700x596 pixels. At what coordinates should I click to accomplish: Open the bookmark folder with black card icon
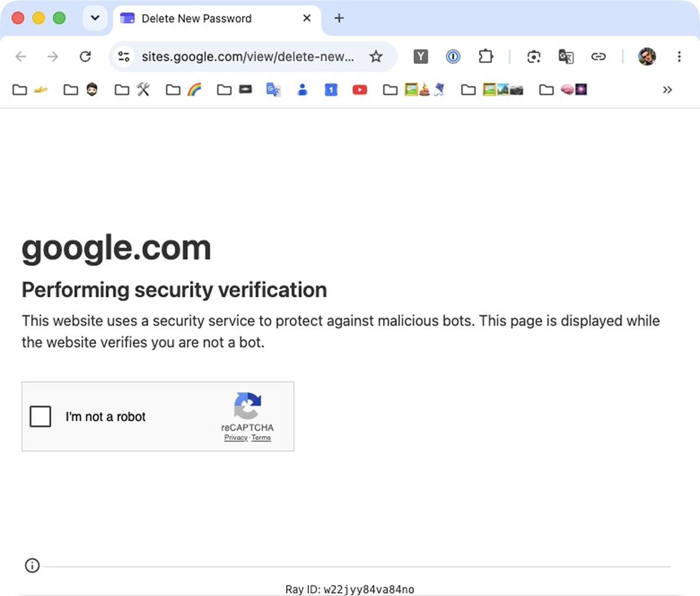click(x=234, y=90)
